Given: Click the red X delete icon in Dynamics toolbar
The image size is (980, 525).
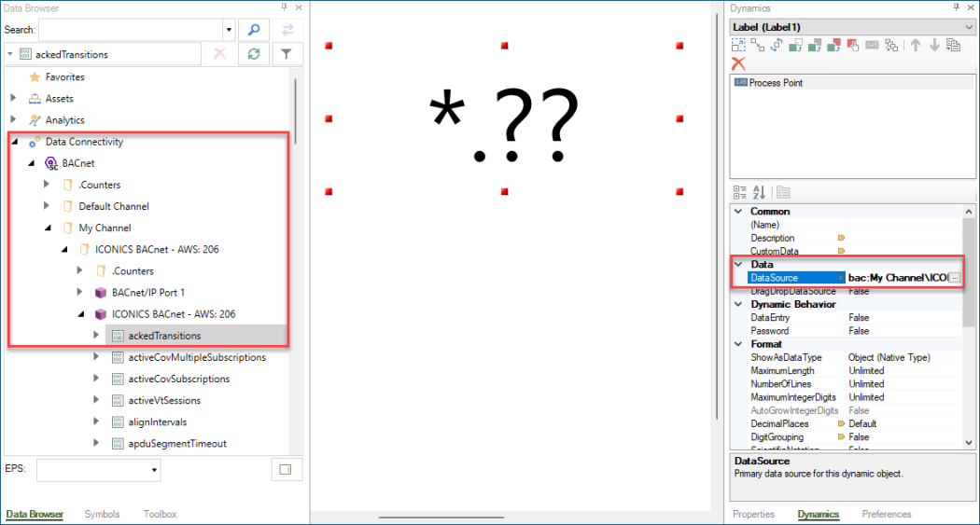Looking at the screenshot, I should 738,63.
